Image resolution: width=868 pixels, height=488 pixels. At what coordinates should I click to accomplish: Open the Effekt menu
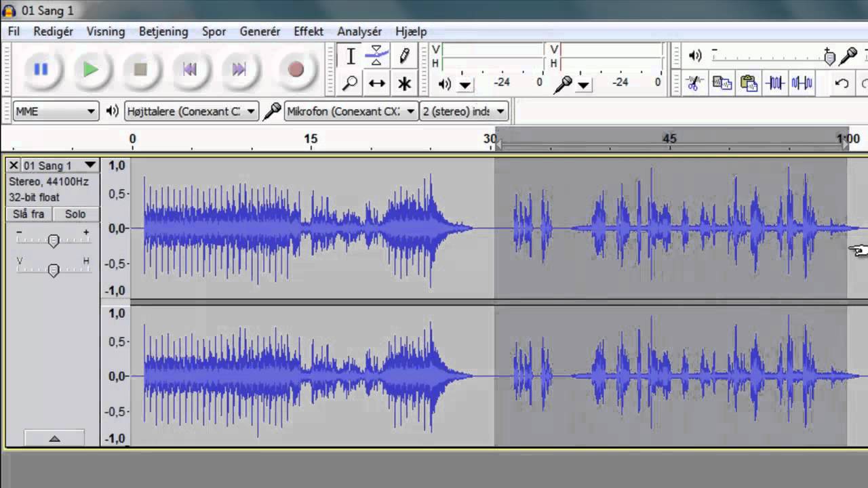point(309,31)
